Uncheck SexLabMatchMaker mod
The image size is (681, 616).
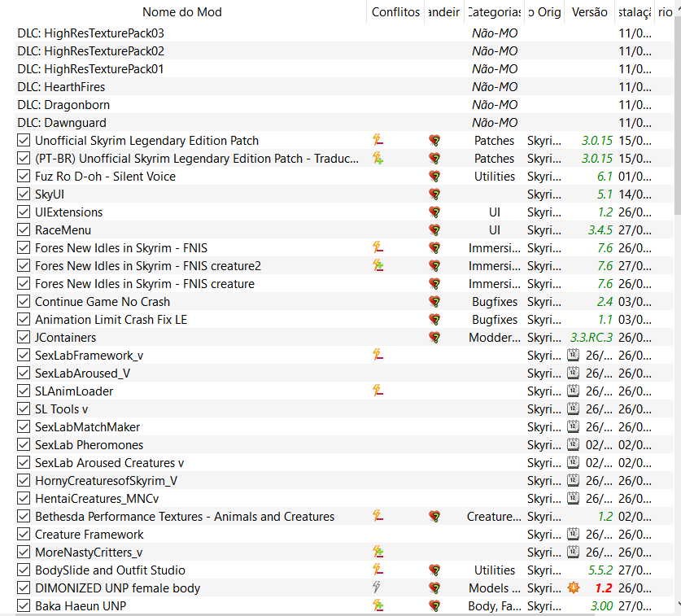coord(24,426)
